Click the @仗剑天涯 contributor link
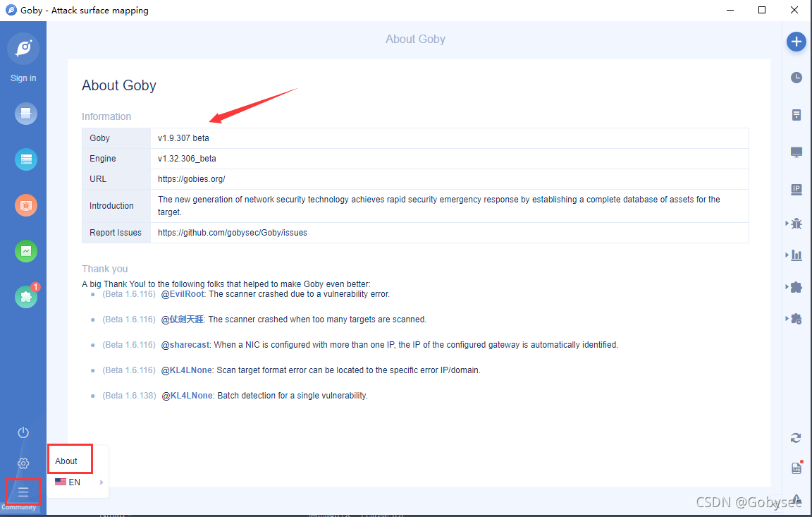The image size is (812, 517). click(183, 320)
